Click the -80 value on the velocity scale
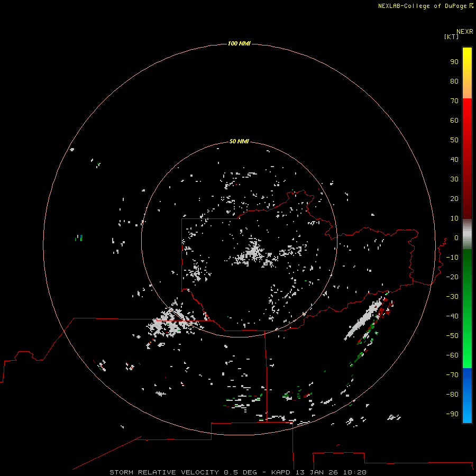Screen dimensions: 476x476 pos(452,395)
